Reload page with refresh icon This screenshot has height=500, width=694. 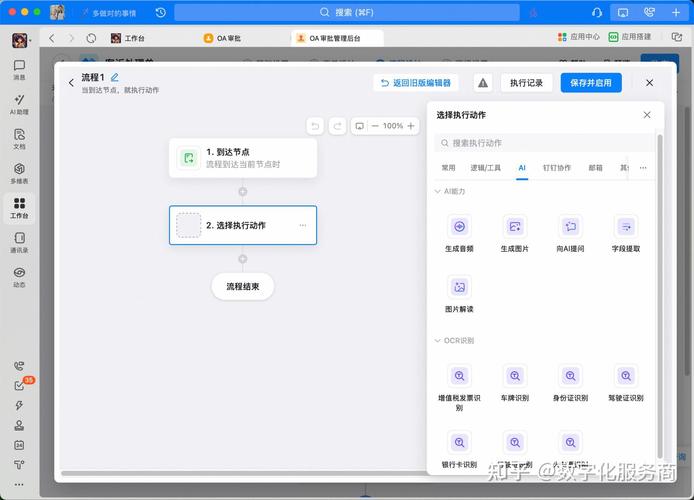tap(91, 38)
